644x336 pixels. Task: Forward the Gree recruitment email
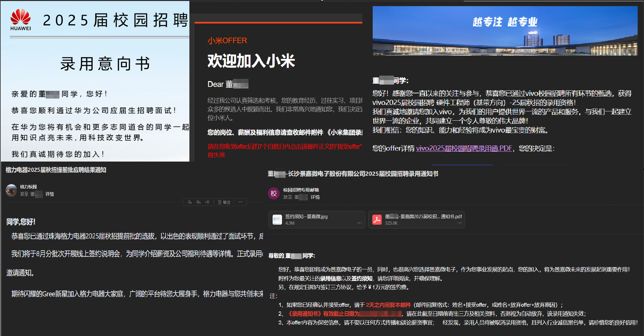click(x=207, y=202)
